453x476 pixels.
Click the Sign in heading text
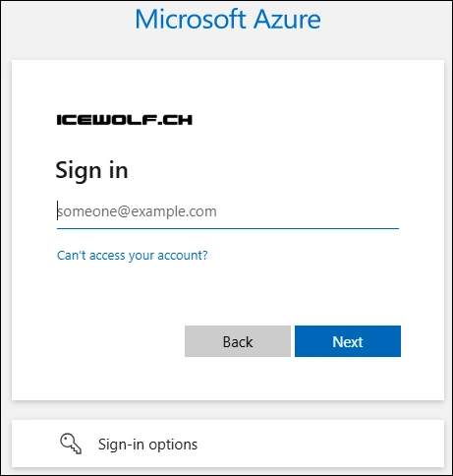(91, 170)
